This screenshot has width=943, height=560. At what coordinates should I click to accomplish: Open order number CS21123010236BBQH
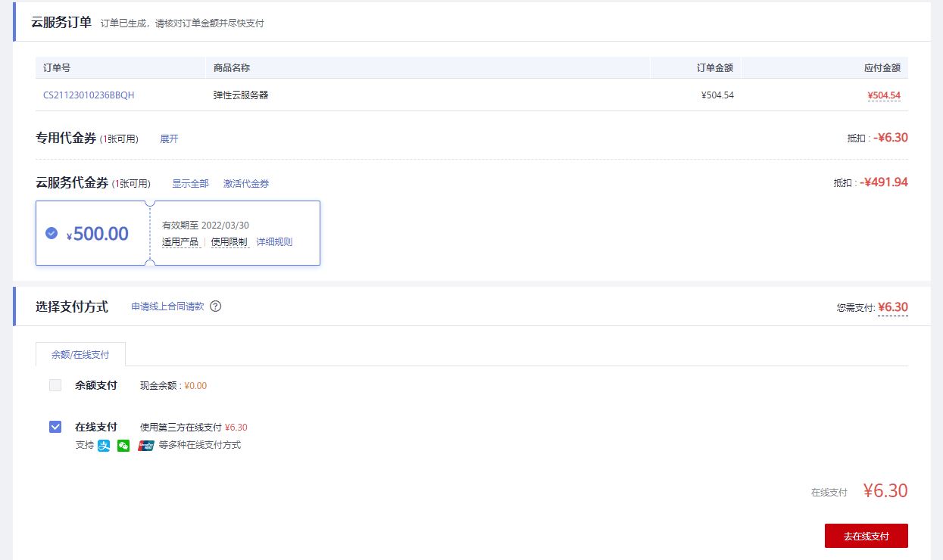89,95
